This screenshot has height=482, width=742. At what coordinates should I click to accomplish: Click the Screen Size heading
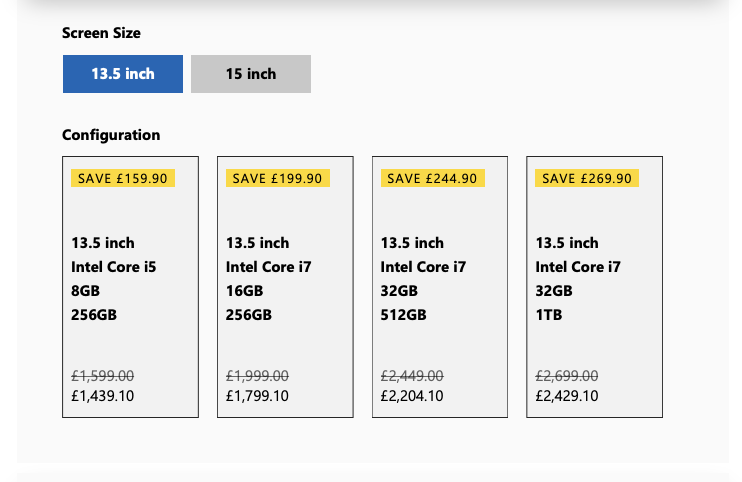pos(101,33)
